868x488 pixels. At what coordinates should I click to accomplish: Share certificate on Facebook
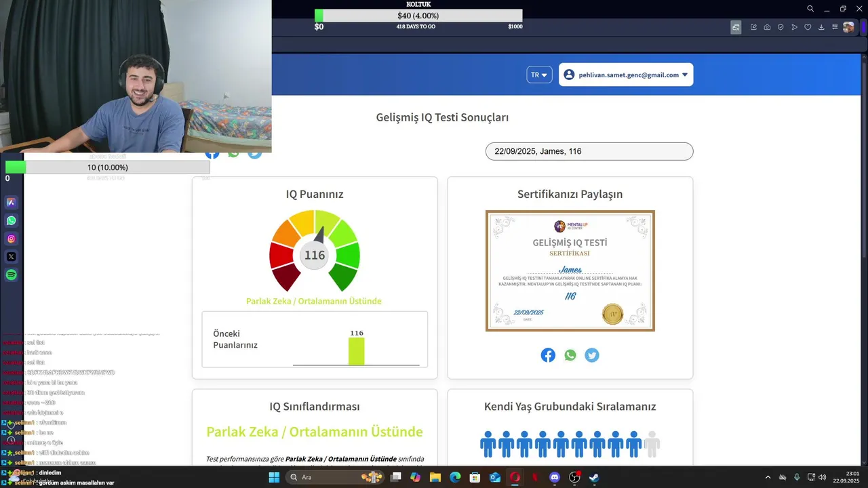pyautogui.click(x=548, y=355)
